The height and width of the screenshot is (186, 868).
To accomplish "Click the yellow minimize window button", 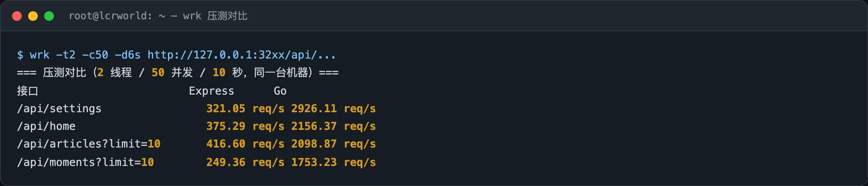I will 33,16.
